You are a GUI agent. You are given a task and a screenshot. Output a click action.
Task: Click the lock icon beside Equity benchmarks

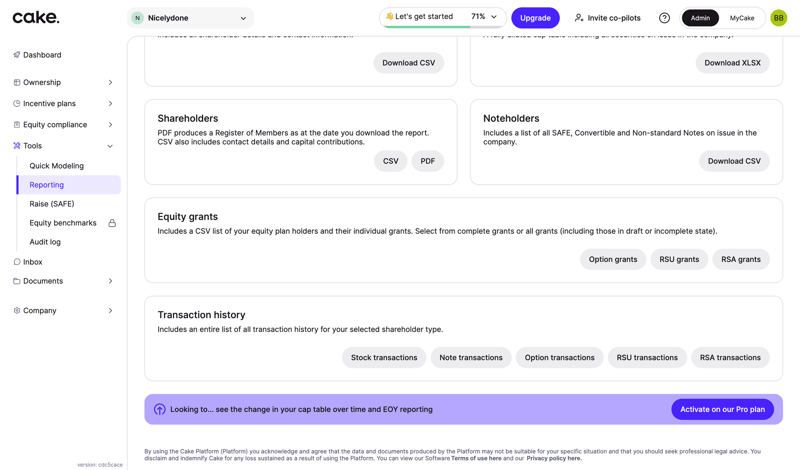click(x=112, y=223)
